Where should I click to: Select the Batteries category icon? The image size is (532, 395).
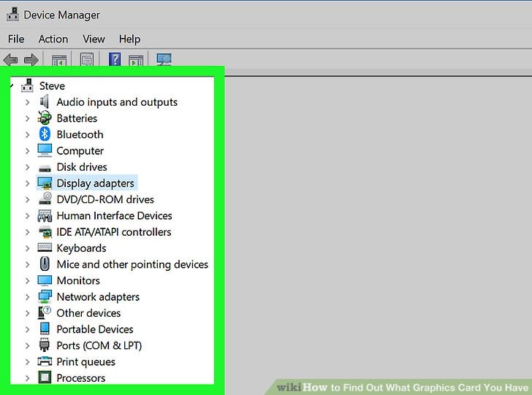click(45, 118)
